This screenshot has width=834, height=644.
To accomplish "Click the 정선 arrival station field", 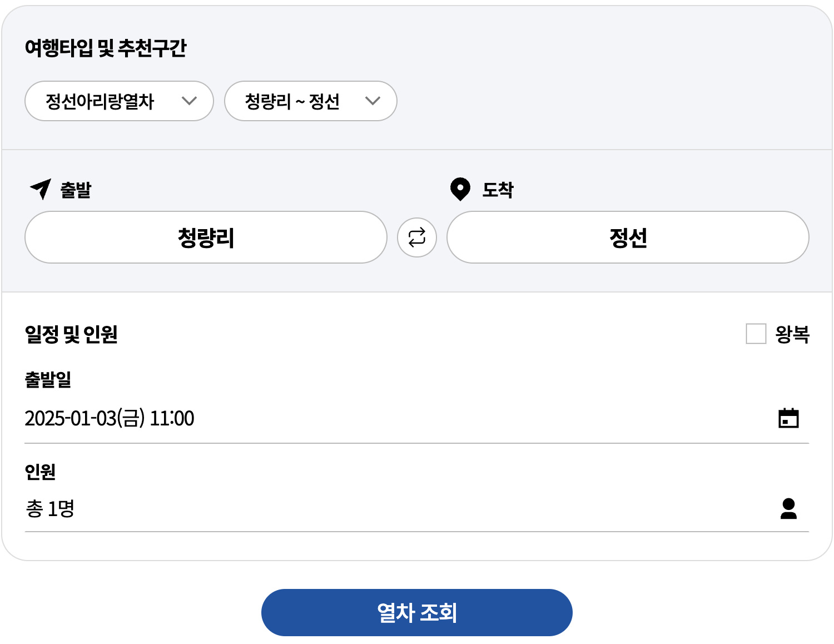I will coord(627,237).
